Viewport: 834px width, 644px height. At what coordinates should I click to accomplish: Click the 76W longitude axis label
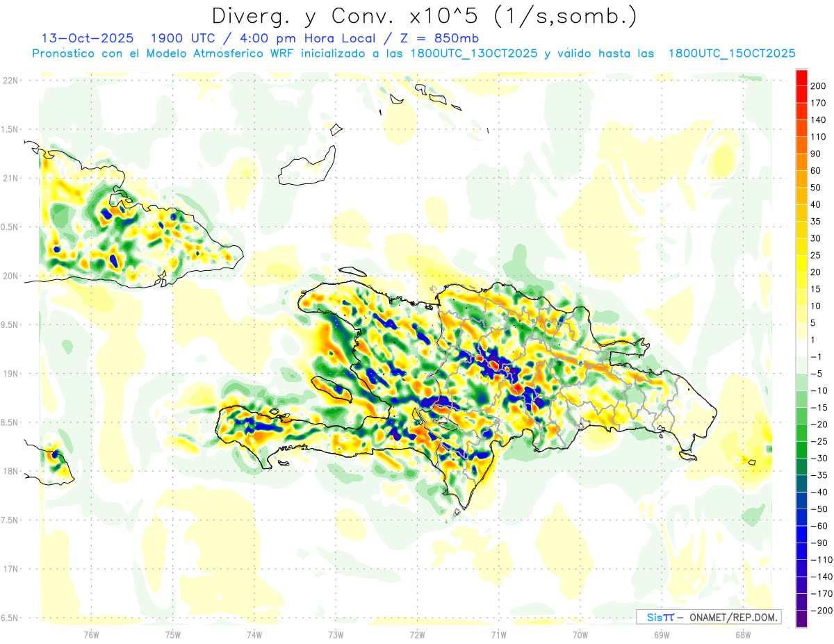91,635
